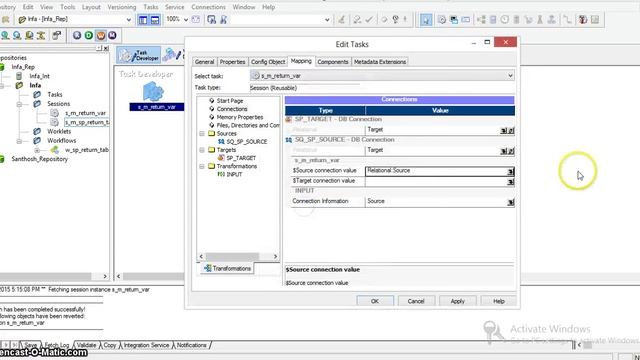Switch to the General tab
The height and width of the screenshot is (360, 640).
204,62
